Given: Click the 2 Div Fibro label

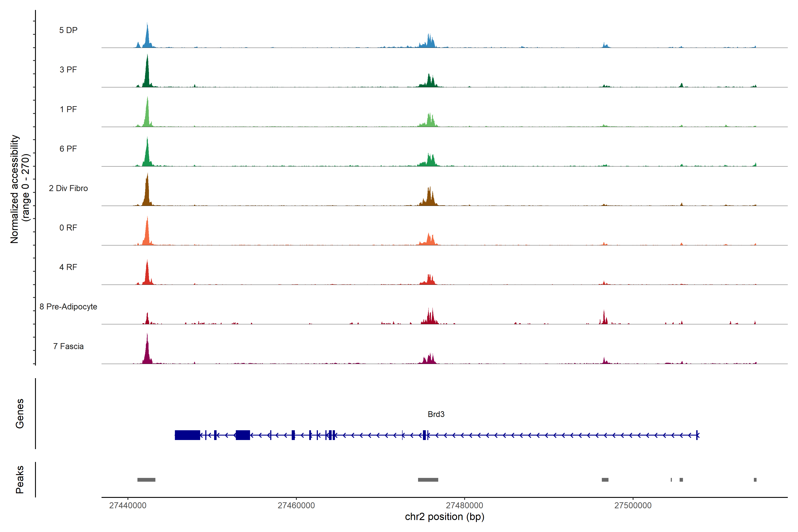Looking at the screenshot, I should (68, 188).
